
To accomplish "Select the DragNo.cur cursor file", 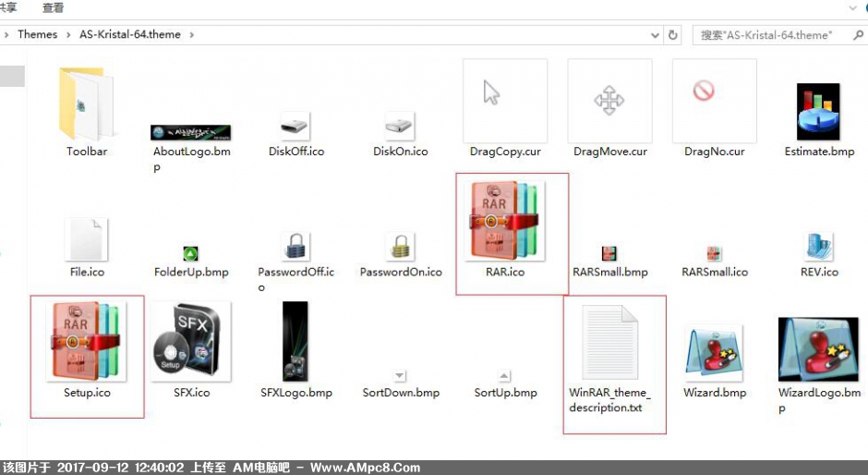I will (x=714, y=101).
